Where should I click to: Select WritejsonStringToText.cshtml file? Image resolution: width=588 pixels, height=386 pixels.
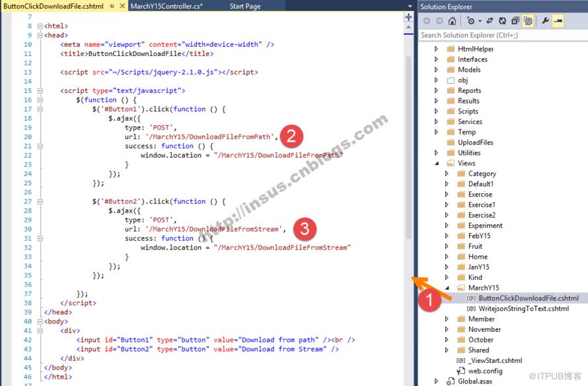point(523,309)
